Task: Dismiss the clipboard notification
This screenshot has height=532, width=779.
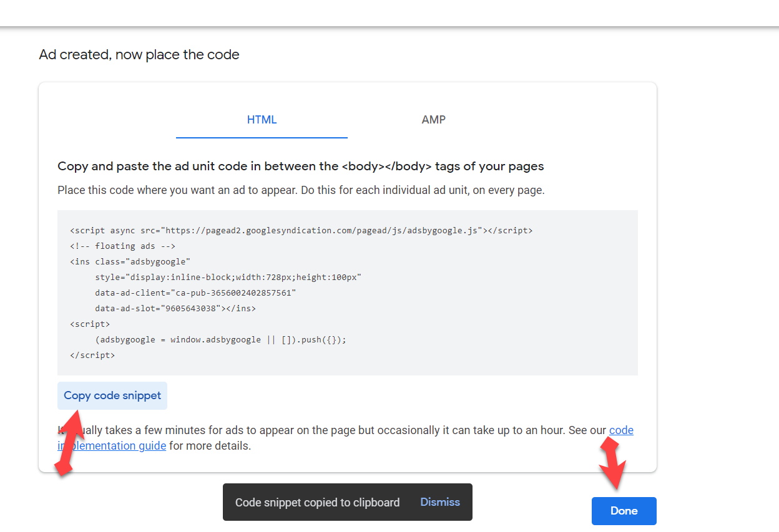Action: pos(440,502)
